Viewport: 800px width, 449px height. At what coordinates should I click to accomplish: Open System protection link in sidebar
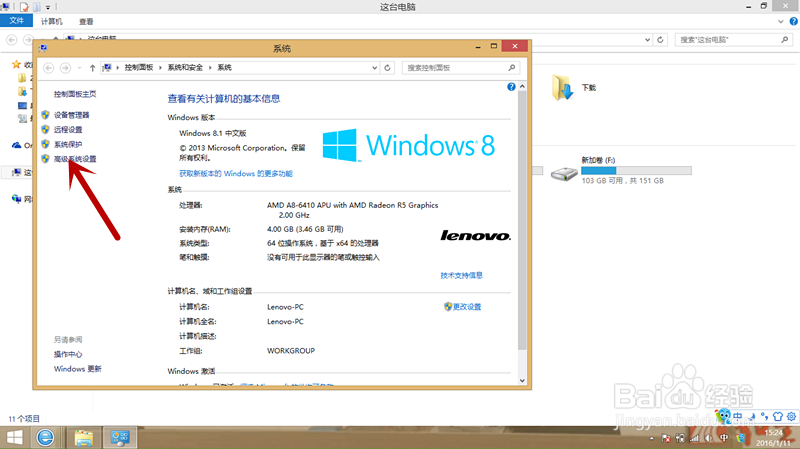[x=68, y=144]
